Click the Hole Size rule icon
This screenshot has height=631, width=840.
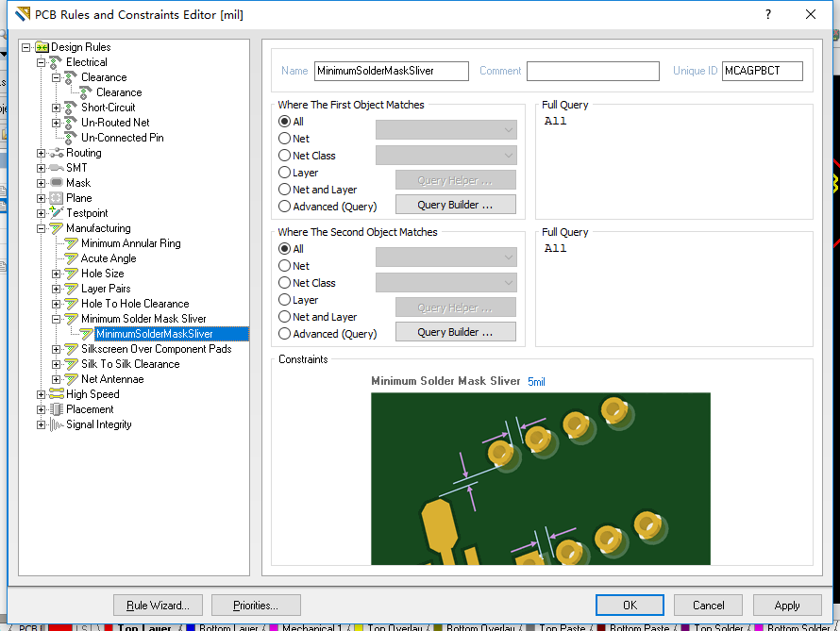(x=71, y=274)
